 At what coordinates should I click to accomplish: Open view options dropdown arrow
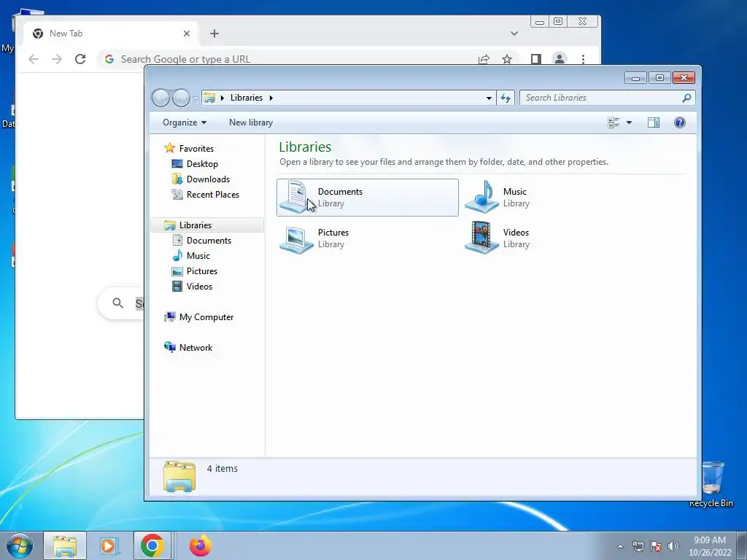[x=629, y=122]
